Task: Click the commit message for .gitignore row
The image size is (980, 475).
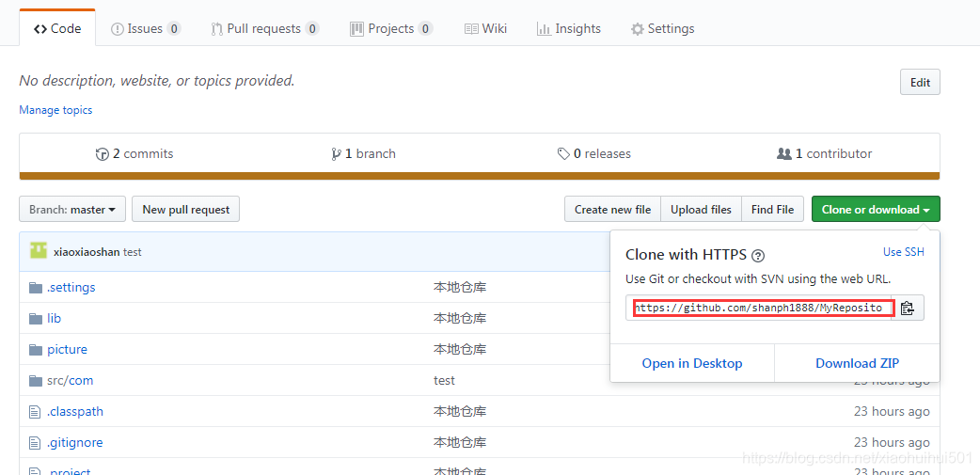Action: (460, 442)
